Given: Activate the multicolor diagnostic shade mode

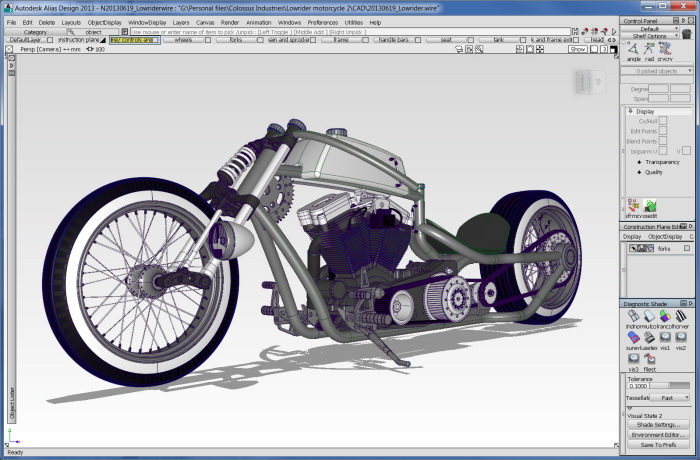Looking at the screenshot, I should tap(649, 316).
